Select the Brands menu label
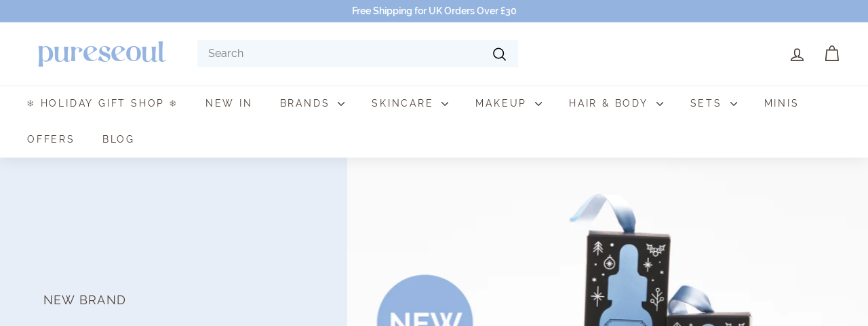 (x=304, y=103)
